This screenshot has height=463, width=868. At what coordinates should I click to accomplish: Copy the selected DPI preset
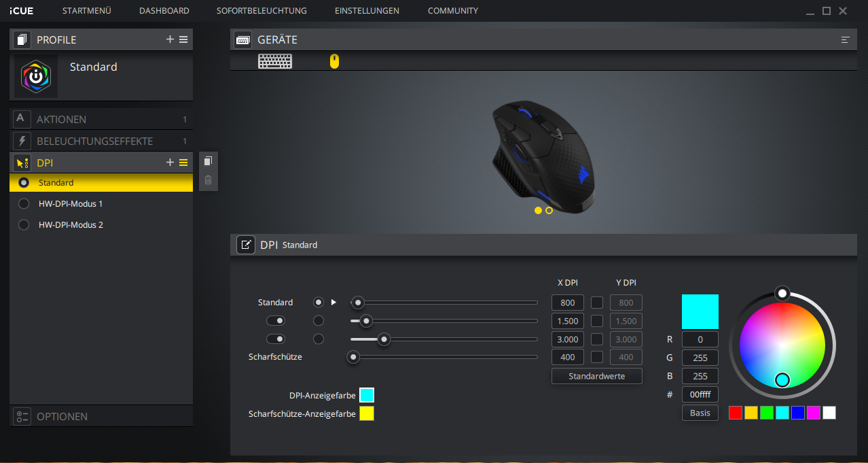(x=209, y=161)
